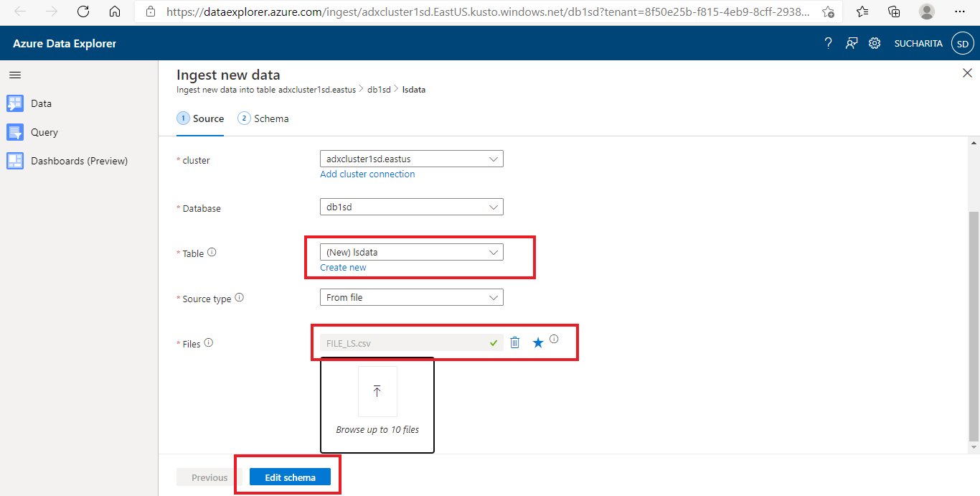980x496 pixels.
Task: Click the lsdata breadcrumb text
Action: 414,90
